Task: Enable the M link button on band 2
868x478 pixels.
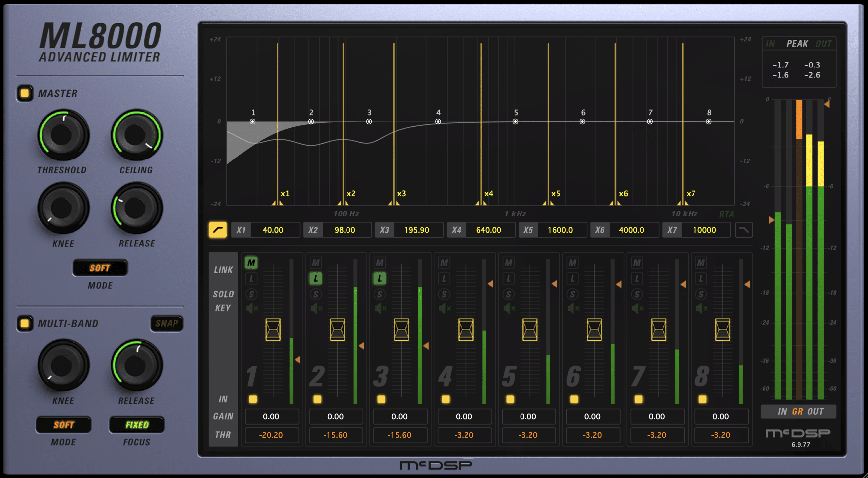Action: 315,263
